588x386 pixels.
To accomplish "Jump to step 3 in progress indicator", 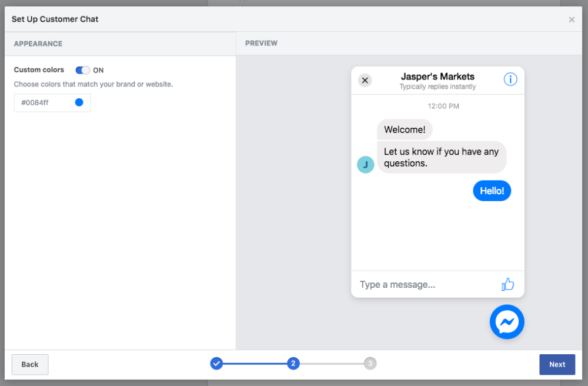I will 370,364.
